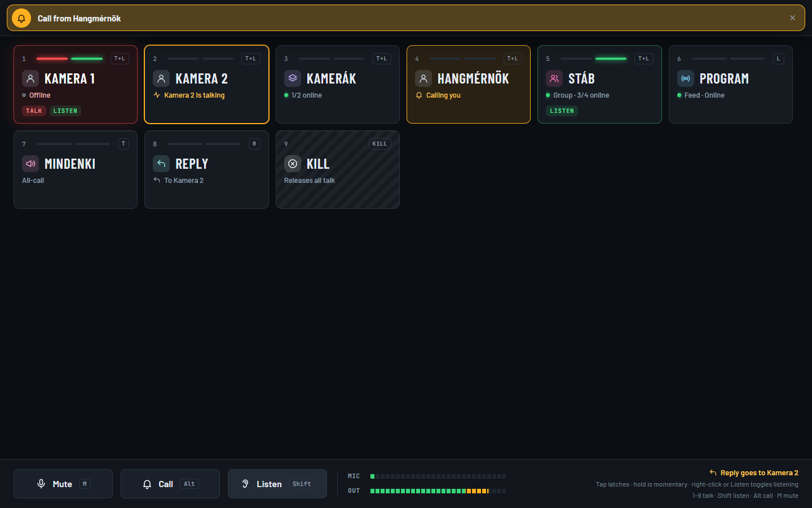Click Reply goes to Kamera 2 text

(759, 473)
